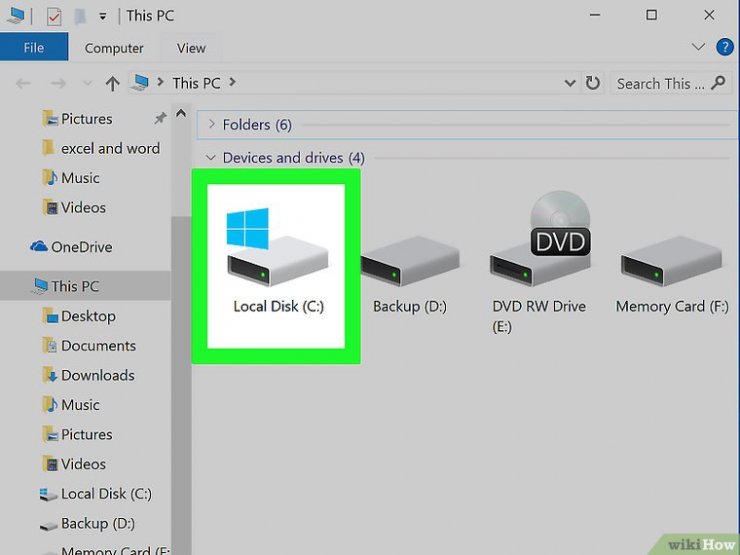Open the Local Disk (C:) drive icon
Screen dimensions: 740x555
tap(277, 247)
